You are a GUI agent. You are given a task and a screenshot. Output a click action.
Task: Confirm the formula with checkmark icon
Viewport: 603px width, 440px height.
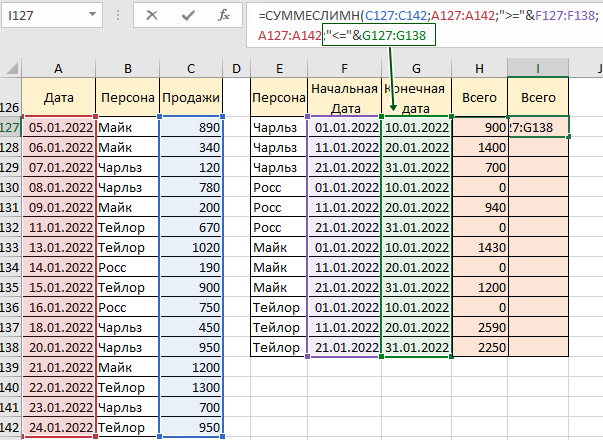(188, 15)
